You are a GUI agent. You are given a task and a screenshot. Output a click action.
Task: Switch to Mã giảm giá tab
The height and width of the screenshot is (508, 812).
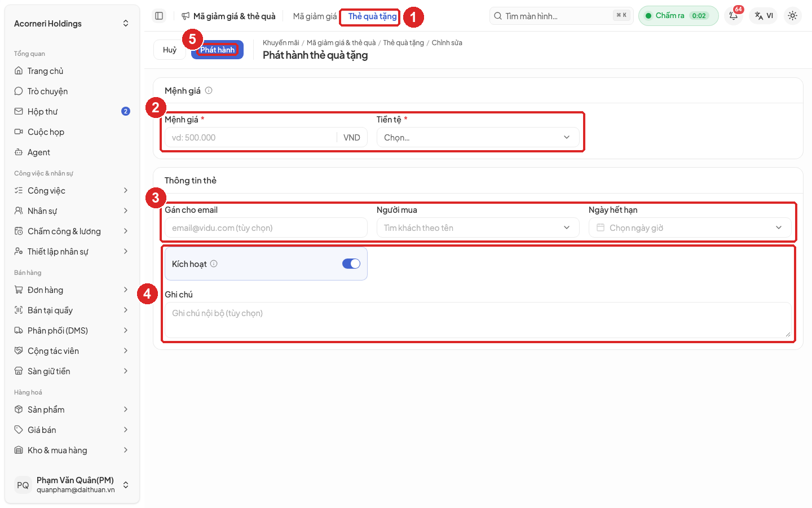pos(315,16)
